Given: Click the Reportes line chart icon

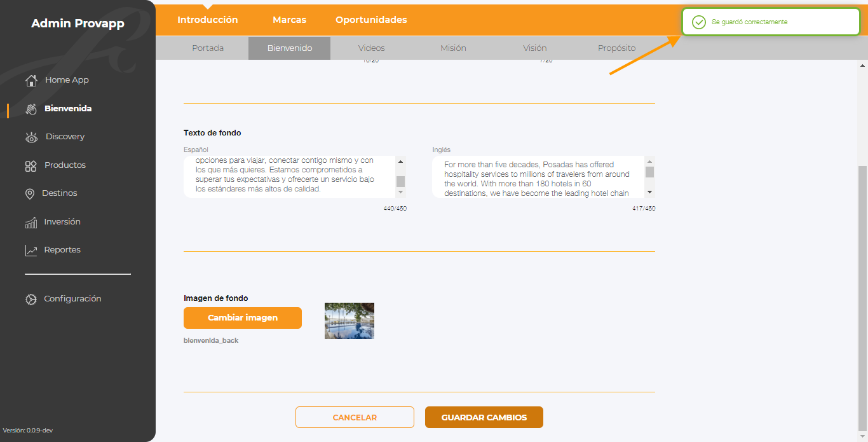Looking at the screenshot, I should [31, 251].
